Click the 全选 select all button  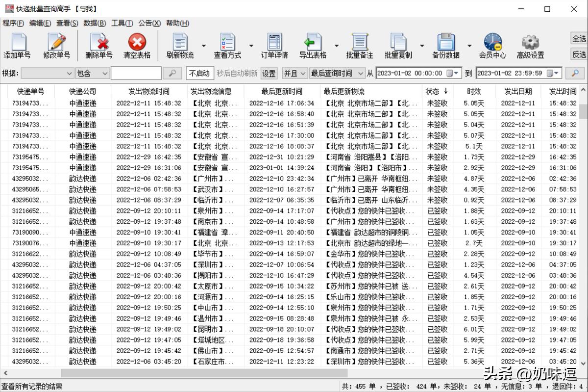coord(579,37)
